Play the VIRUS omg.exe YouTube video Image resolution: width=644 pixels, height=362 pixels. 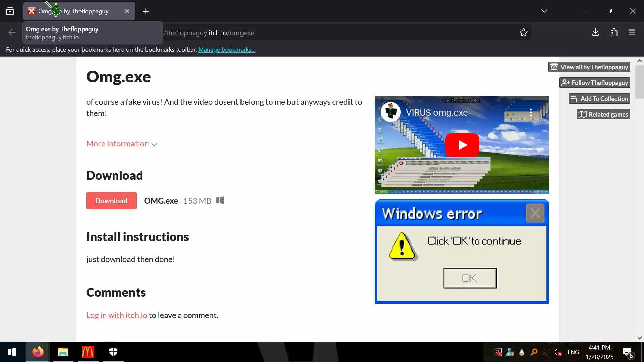pyautogui.click(x=462, y=145)
